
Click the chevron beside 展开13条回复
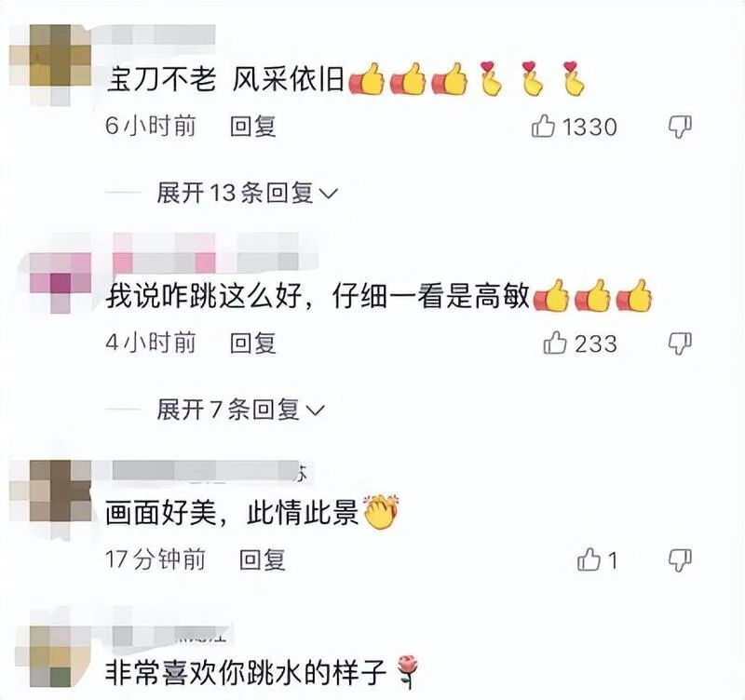tap(329, 194)
